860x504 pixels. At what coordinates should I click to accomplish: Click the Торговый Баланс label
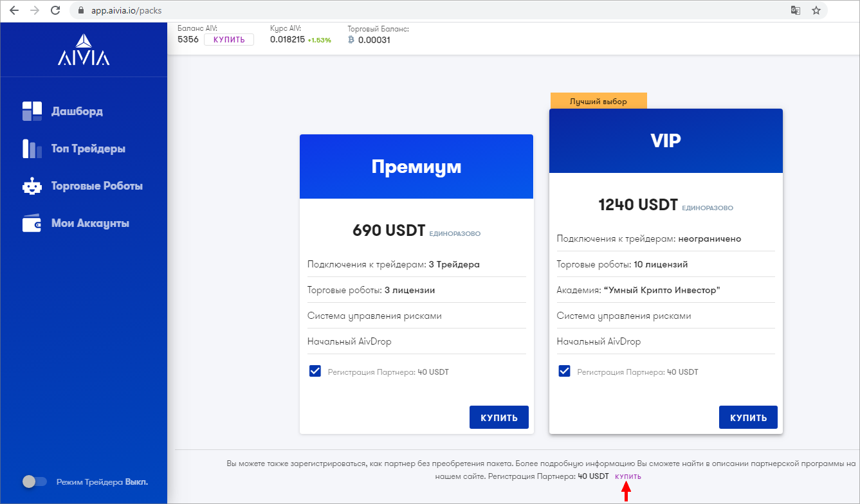click(x=378, y=29)
